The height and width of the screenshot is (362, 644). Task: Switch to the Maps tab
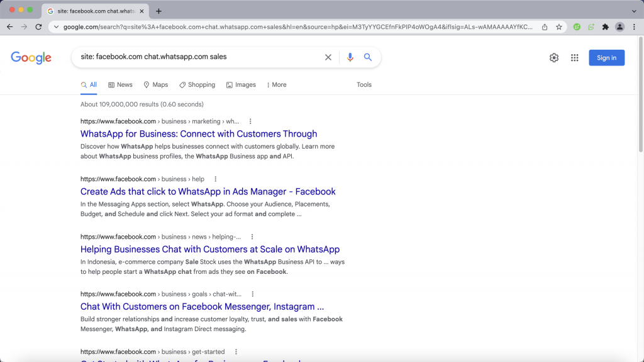coord(156,85)
